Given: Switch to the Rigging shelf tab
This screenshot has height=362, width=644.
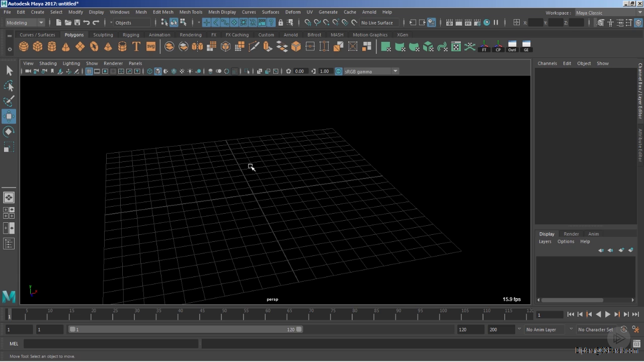Looking at the screenshot, I should 131,35.
